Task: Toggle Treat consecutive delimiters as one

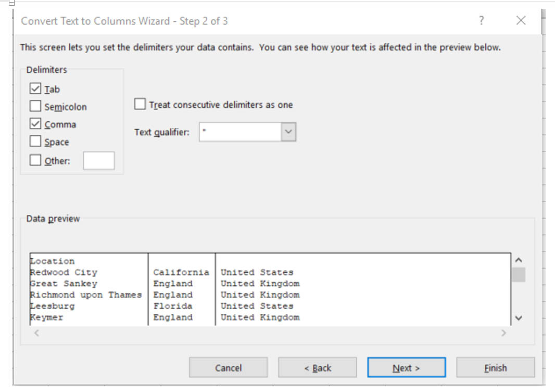Action: coord(140,105)
